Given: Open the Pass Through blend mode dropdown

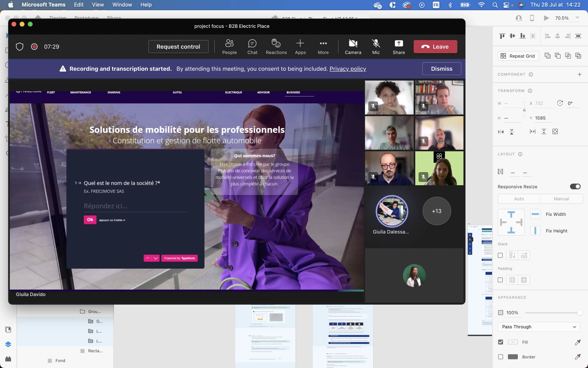Looking at the screenshot, I should point(539,327).
